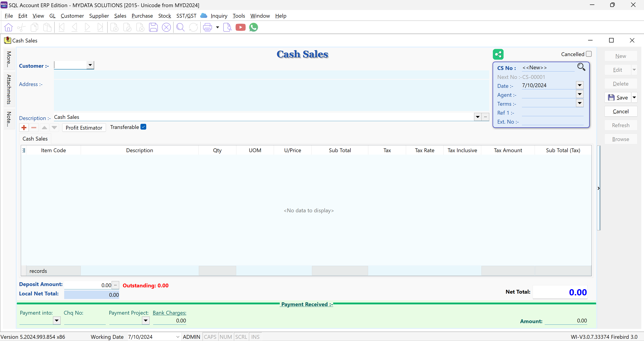Click the Ref 1 input field
Screen dimensions: 644x341
pyautogui.click(x=552, y=113)
